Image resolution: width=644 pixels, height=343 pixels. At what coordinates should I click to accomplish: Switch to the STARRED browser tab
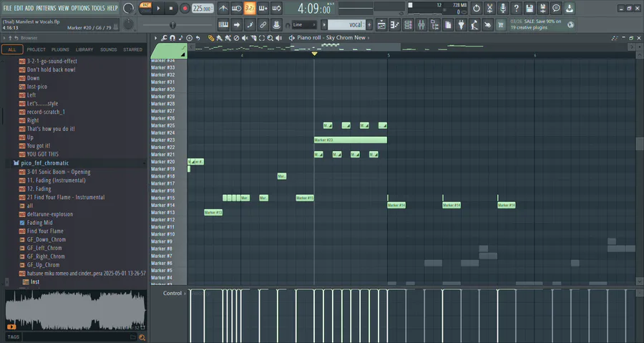click(x=132, y=49)
